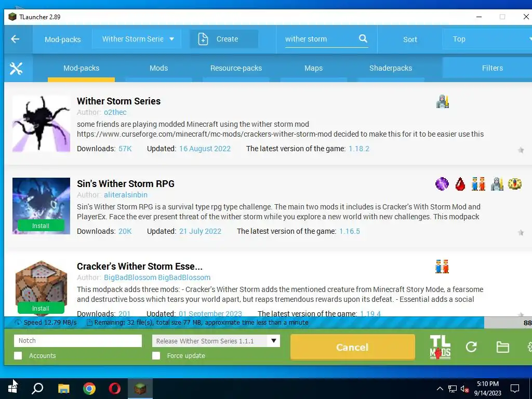Open the Sin's Wither Storm RPG thumbnail
The height and width of the screenshot is (399, 532).
click(x=41, y=206)
